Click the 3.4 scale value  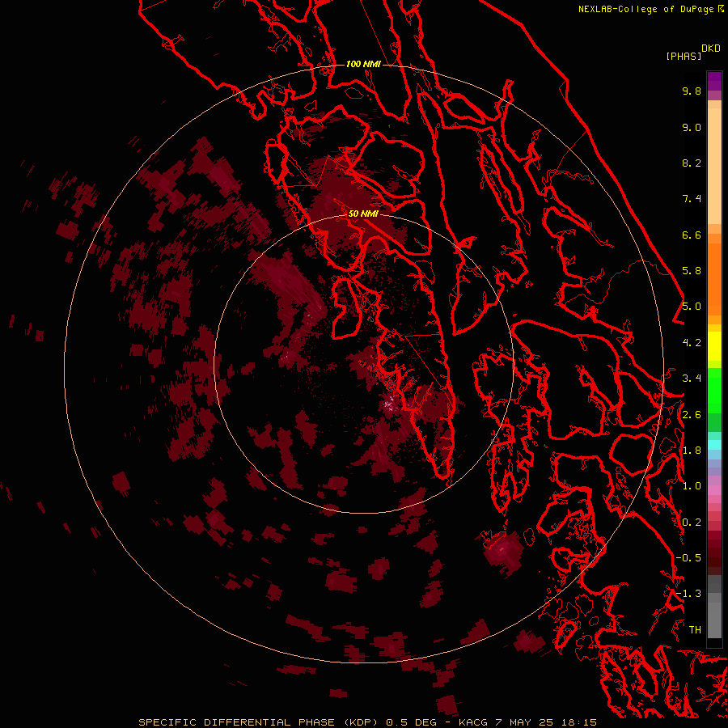point(692,379)
